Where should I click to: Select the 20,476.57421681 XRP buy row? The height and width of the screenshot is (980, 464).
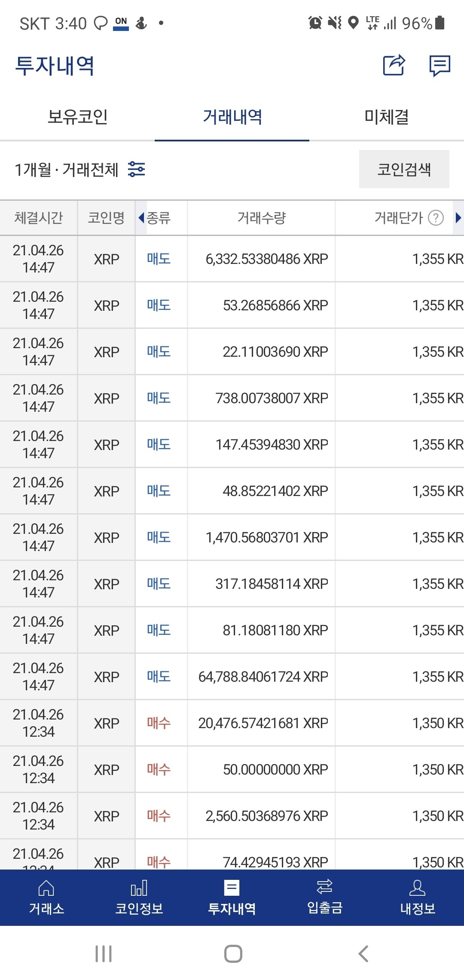pos(263,723)
